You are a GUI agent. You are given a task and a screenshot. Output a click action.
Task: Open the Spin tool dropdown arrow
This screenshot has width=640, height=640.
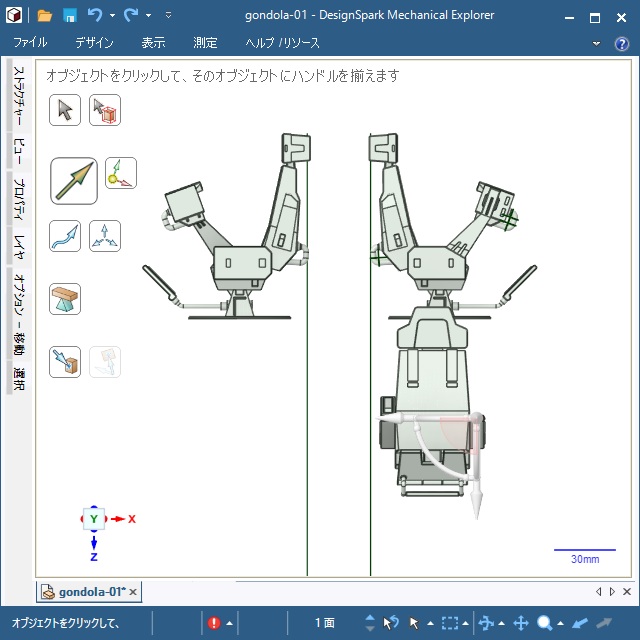click(x=502, y=623)
